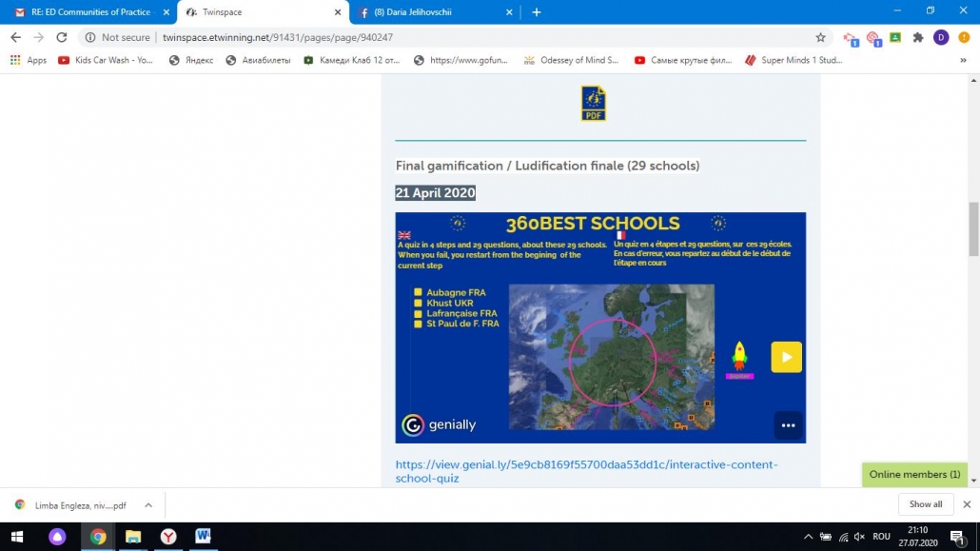Screen dimensions: 980x551
Task: Click Show all downloads button
Action: [x=925, y=504]
